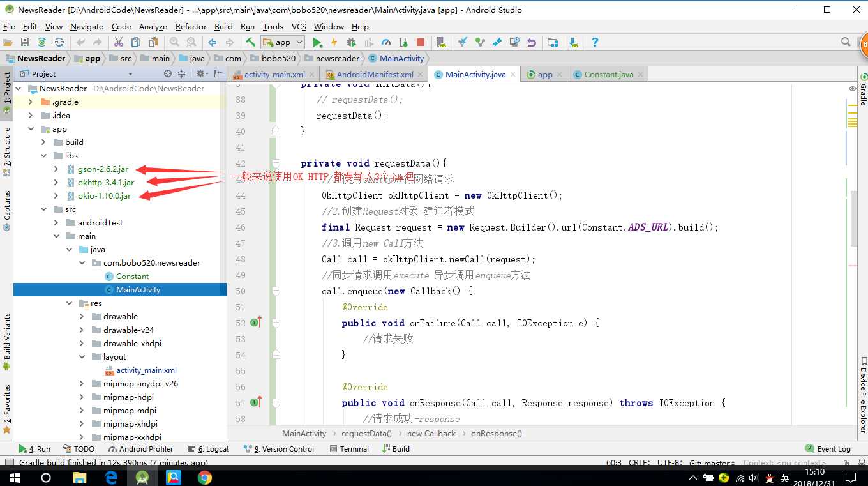Click the Copy toolbar icon
The image size is (868, 486).
pos(135,42)
